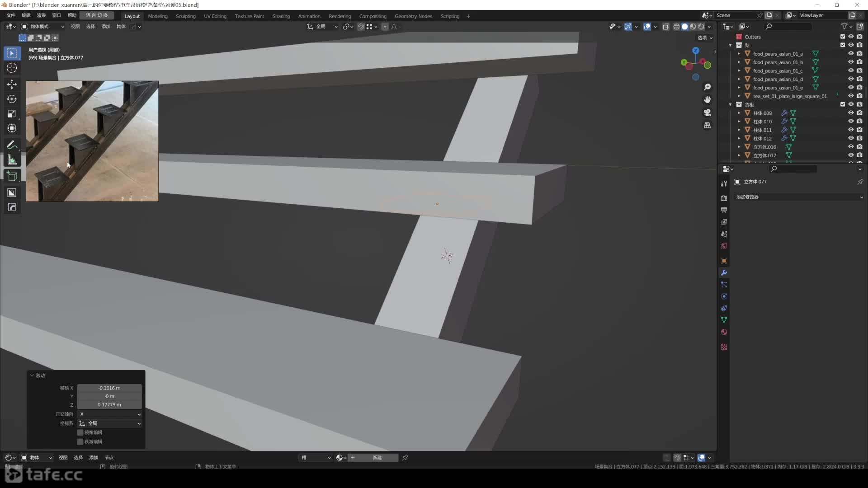Select the Rotate tool
The image size is (868, 488).
pyautogui.click(x=12, y=99)
